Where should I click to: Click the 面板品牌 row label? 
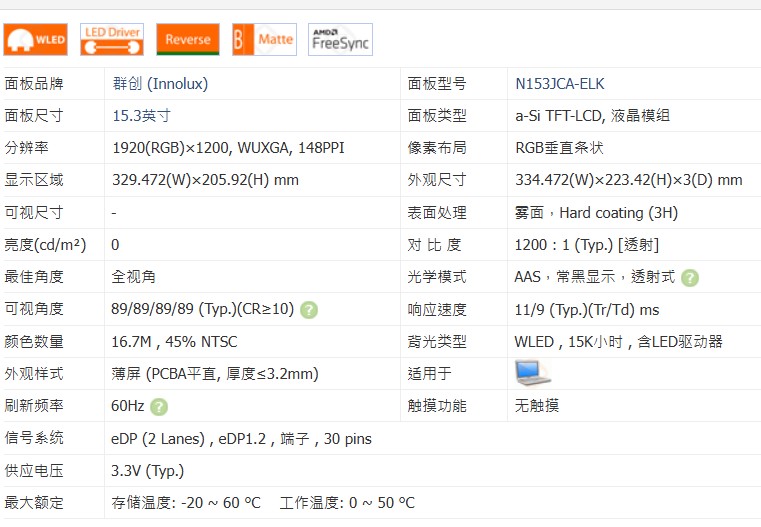click(x=34, y=84)
